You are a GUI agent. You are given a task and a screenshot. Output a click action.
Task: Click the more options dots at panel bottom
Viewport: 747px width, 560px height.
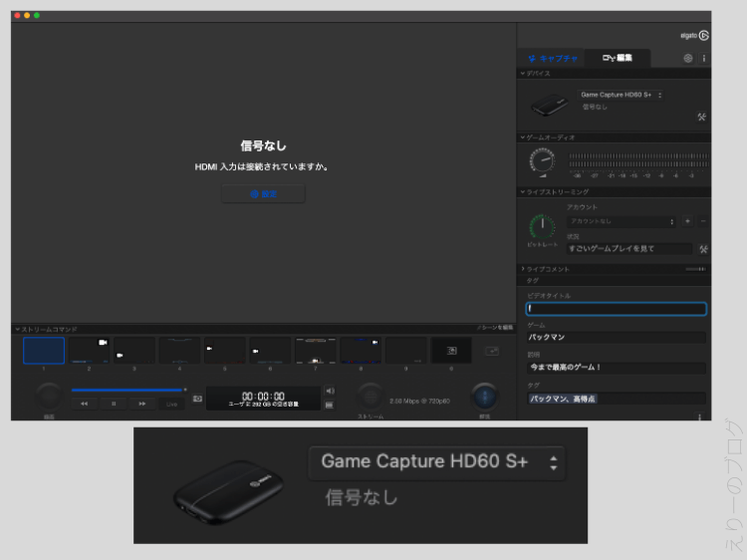coord(699,418)
